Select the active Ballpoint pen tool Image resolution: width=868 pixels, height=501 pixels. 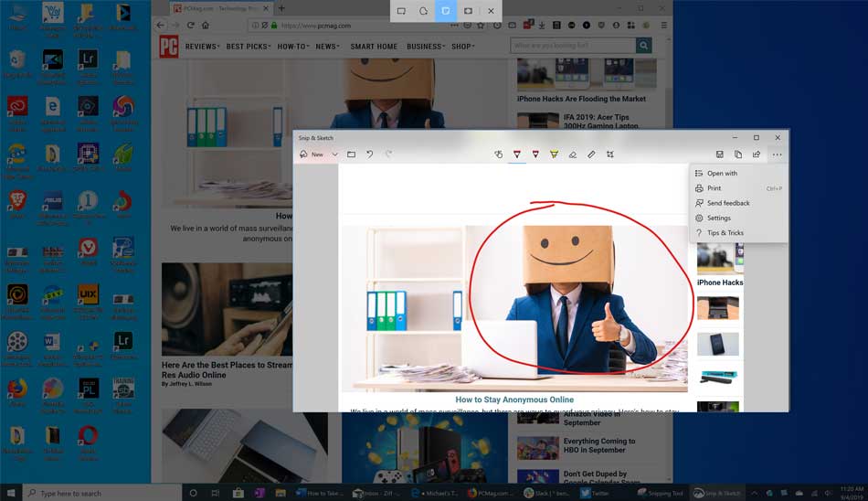coord(517,155)
